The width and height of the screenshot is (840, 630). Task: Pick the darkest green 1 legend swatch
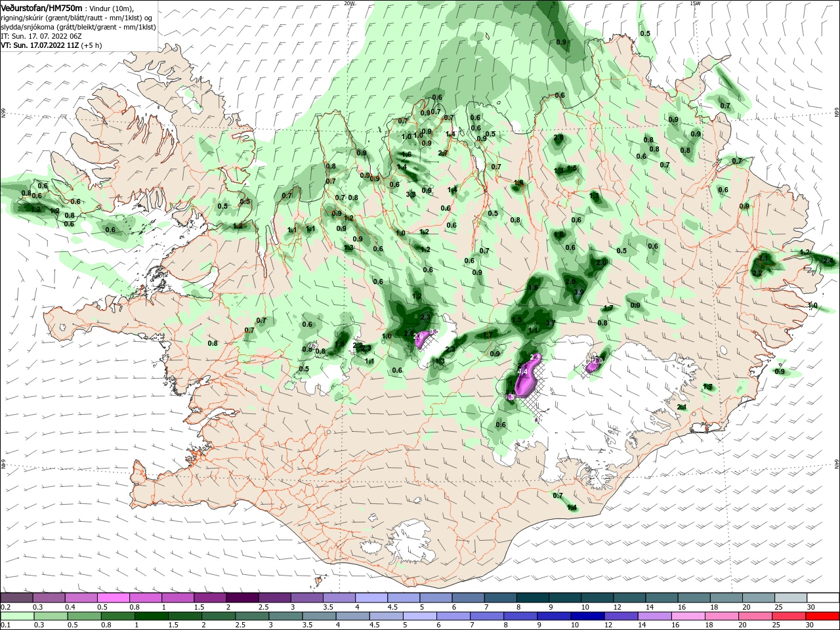pos(152,618)
